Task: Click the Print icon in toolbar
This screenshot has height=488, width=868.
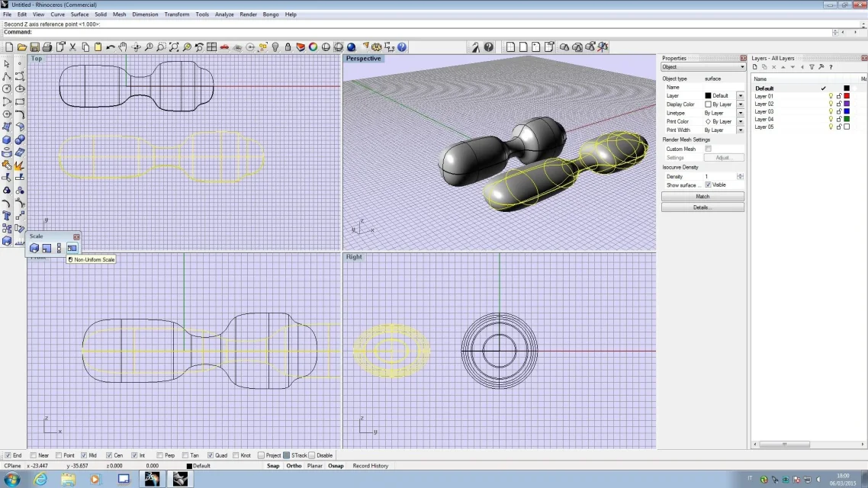Action: click(47, 47)
